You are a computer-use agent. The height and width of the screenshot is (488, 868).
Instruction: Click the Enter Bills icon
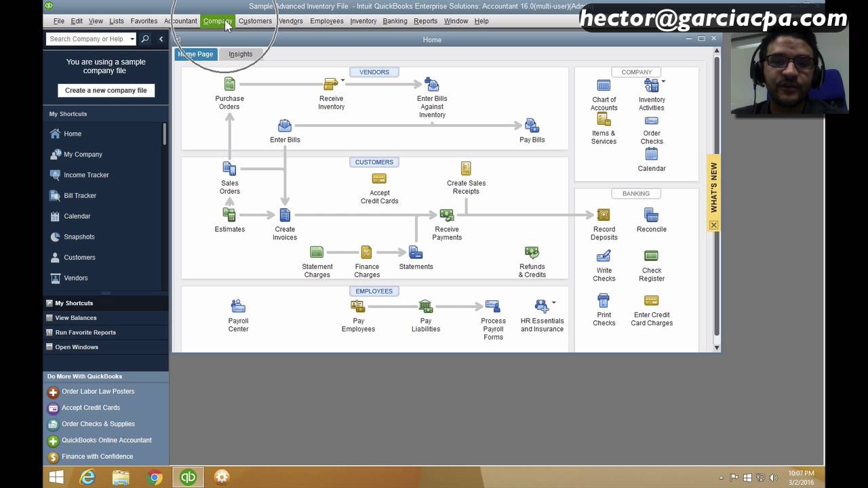pos(285,125)
